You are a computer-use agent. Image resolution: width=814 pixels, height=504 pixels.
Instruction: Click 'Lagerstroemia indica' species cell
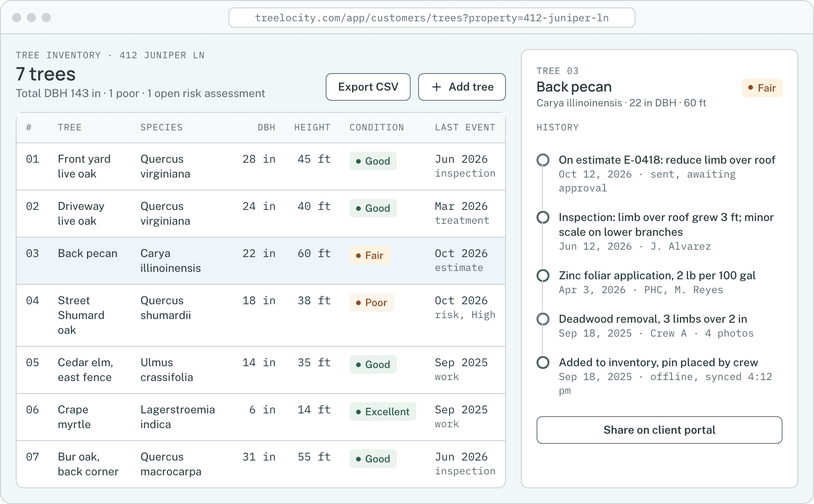coord(178,417)
